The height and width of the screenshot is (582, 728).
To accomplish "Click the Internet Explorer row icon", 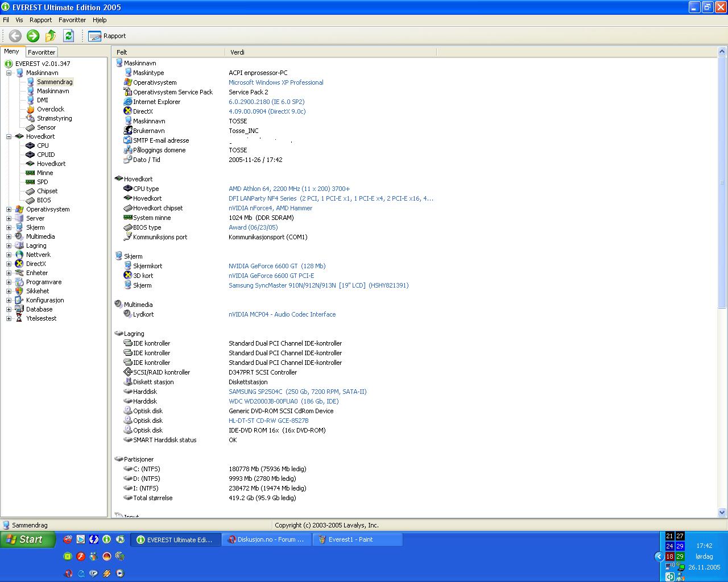I will coord(128,102).
